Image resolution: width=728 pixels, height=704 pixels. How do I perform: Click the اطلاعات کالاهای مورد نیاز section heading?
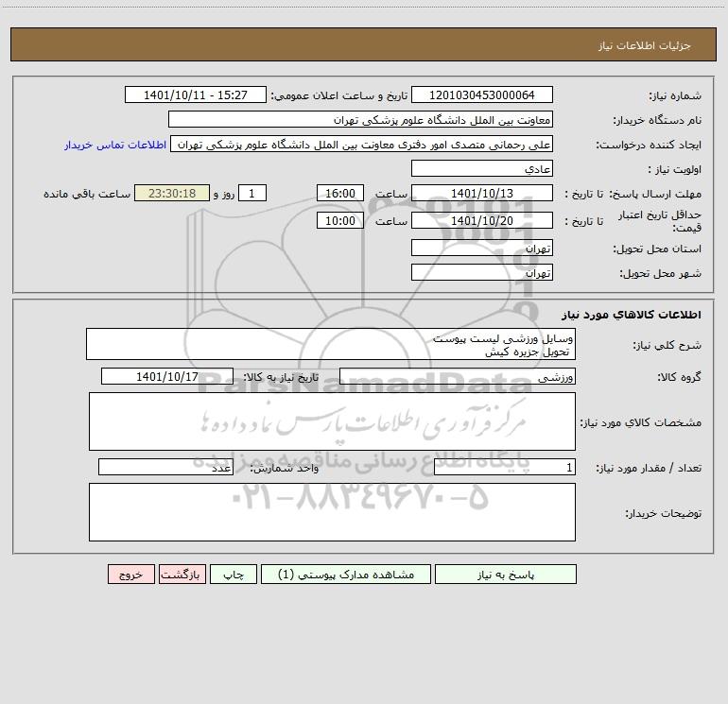click(632, 315)
